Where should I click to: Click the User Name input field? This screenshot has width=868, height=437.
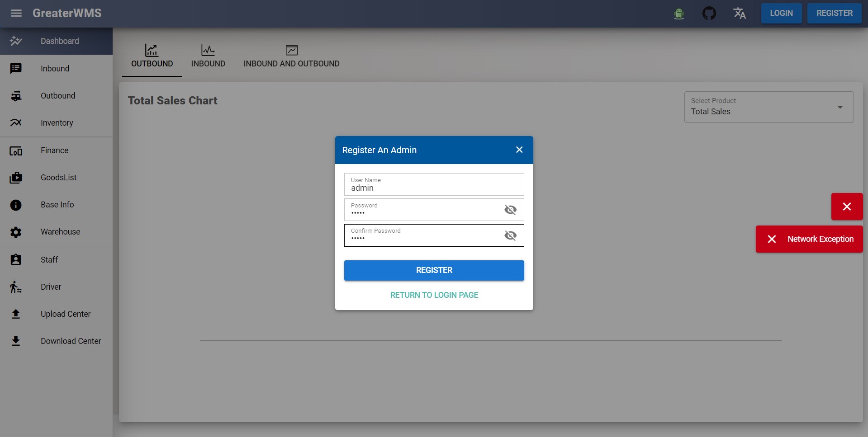point(434,187)
